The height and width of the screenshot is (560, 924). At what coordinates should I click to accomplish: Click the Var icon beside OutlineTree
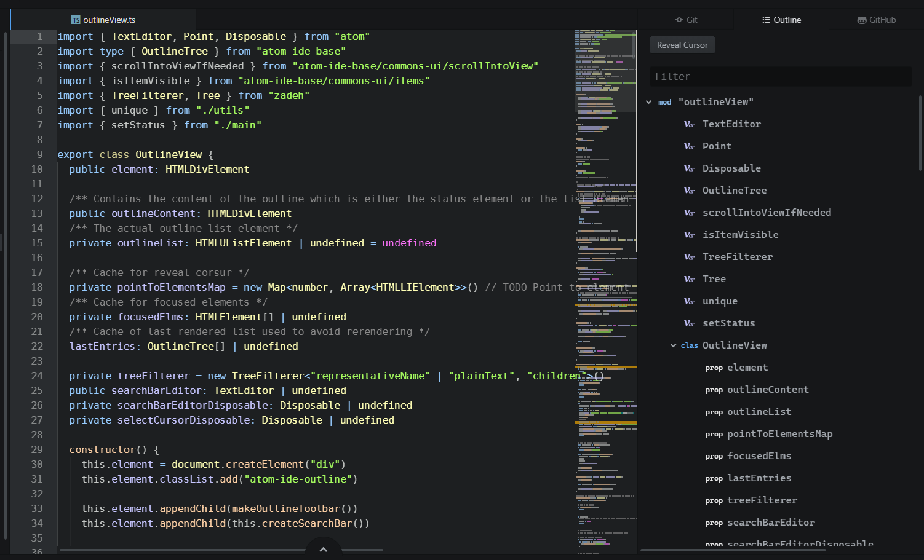tap(690, 191)
